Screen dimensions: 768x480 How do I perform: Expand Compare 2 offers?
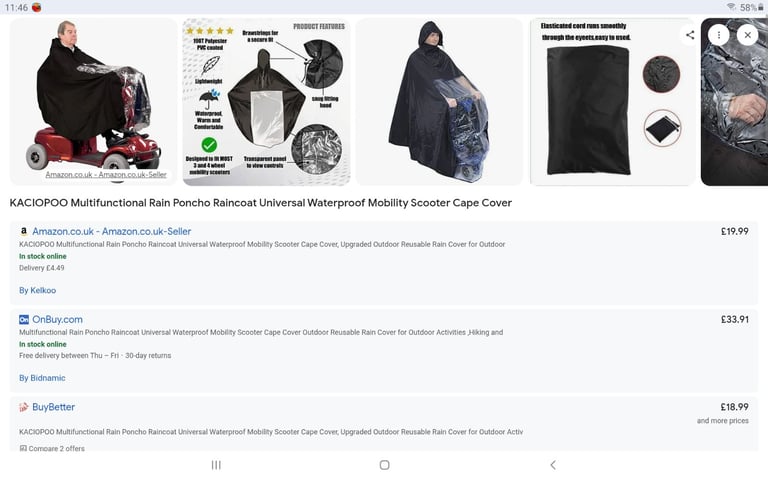click(52, 448)
